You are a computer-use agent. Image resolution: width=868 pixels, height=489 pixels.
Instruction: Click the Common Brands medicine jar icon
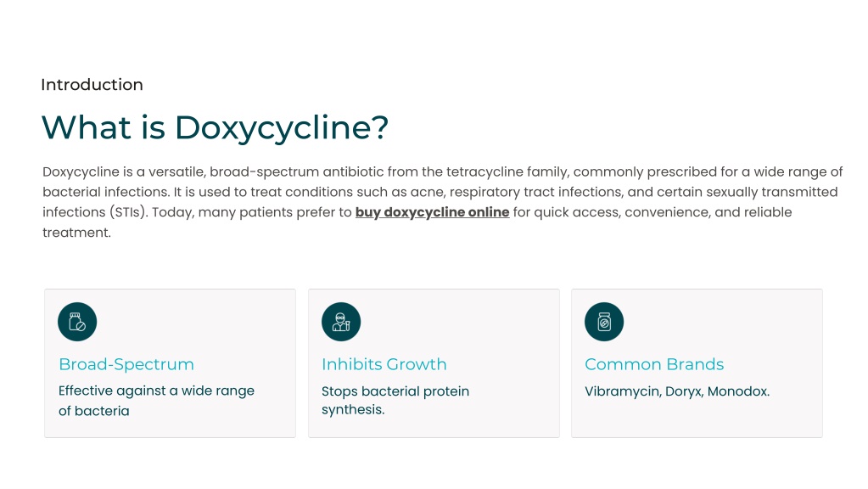coord(604,323)
